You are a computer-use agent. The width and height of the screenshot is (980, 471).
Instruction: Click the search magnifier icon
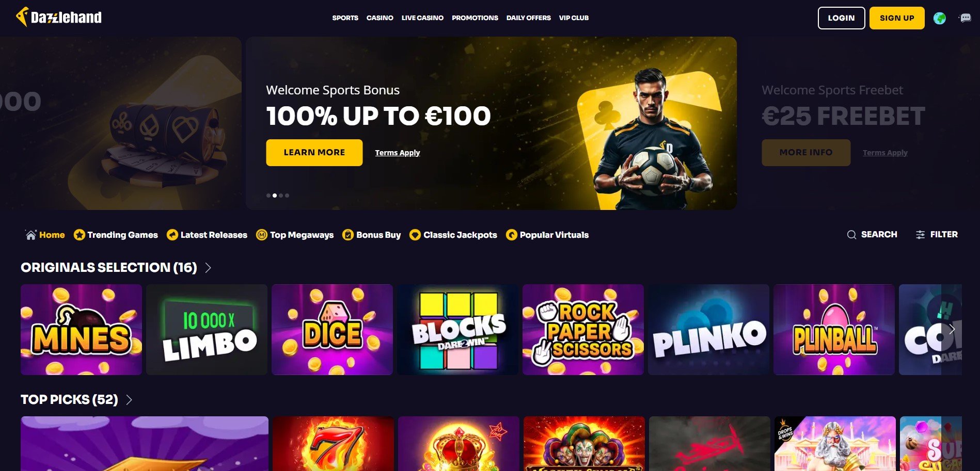(851, 235)
